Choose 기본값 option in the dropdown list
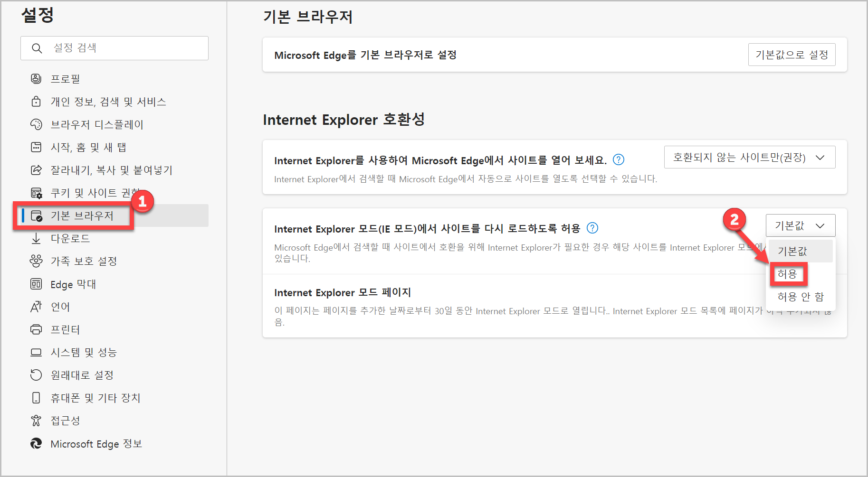Viewport: 868px width, 477px height. pyautogui.click(x=801, y=251)
